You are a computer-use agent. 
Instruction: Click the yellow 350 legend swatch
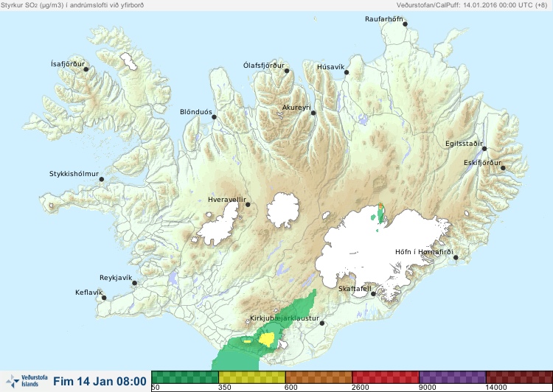[252, 377]
